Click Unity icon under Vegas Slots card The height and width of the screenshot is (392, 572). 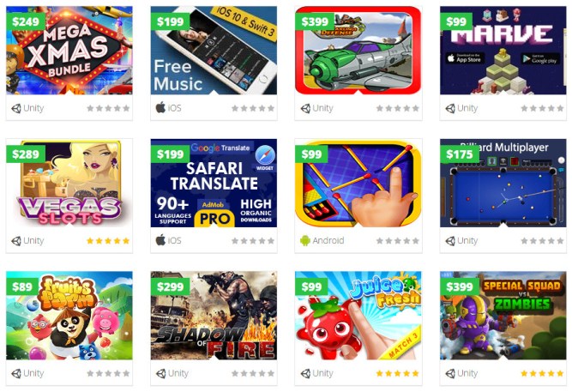[x=16, y=241]
